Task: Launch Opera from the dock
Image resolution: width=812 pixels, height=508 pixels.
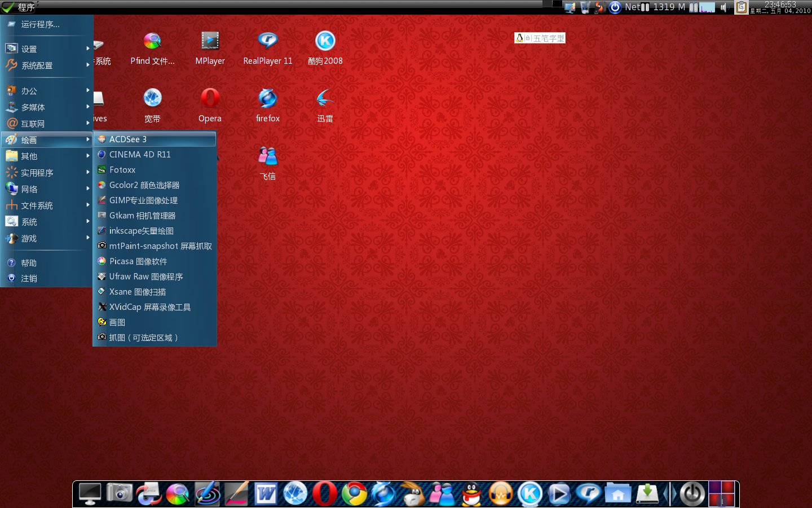Action: point(324,494)
